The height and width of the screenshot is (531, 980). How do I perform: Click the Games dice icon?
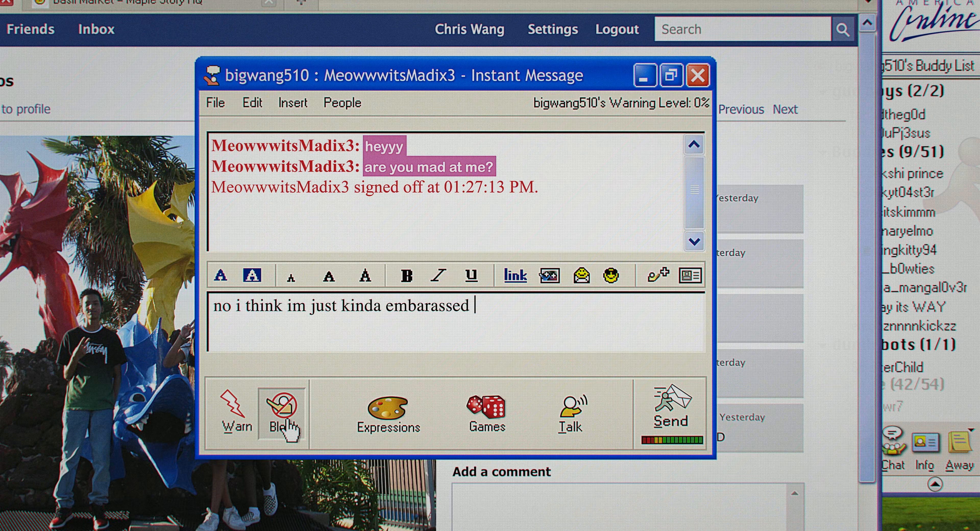(x=486, y=406)
